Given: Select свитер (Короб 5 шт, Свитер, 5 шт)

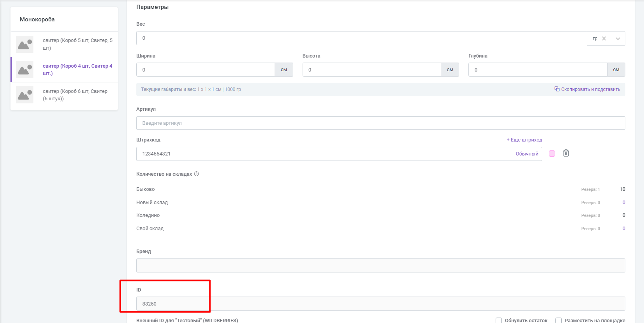Looking at the screenshot, I should [x=64, y=44].
